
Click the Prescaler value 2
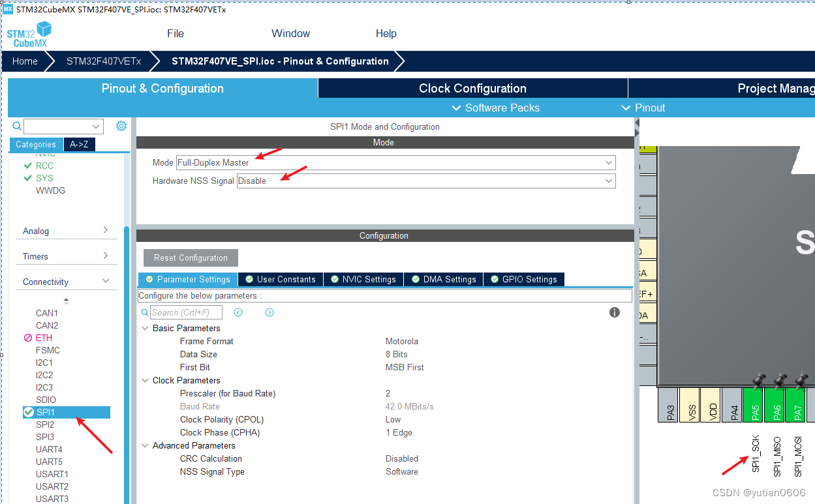click(388, 393)
